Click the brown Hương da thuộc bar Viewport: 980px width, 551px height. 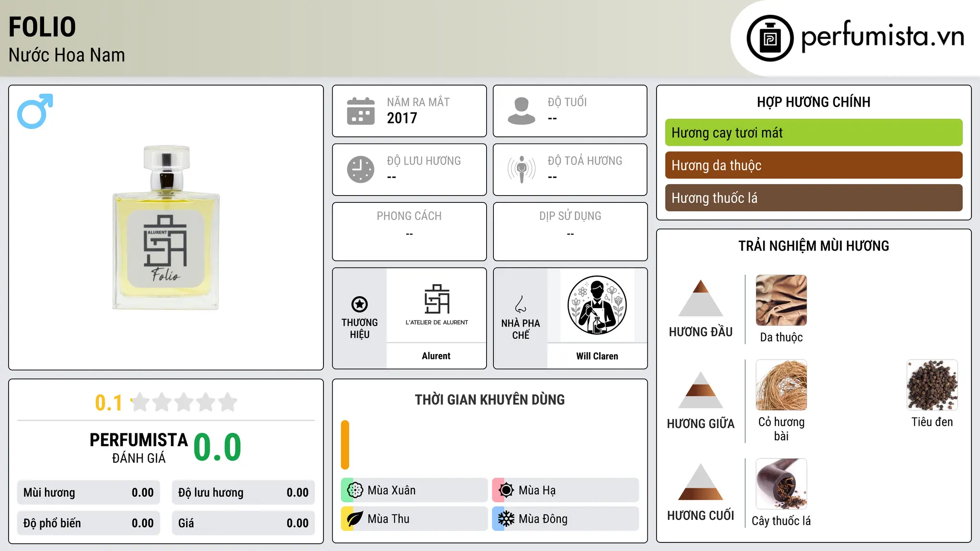pos(813,165)
